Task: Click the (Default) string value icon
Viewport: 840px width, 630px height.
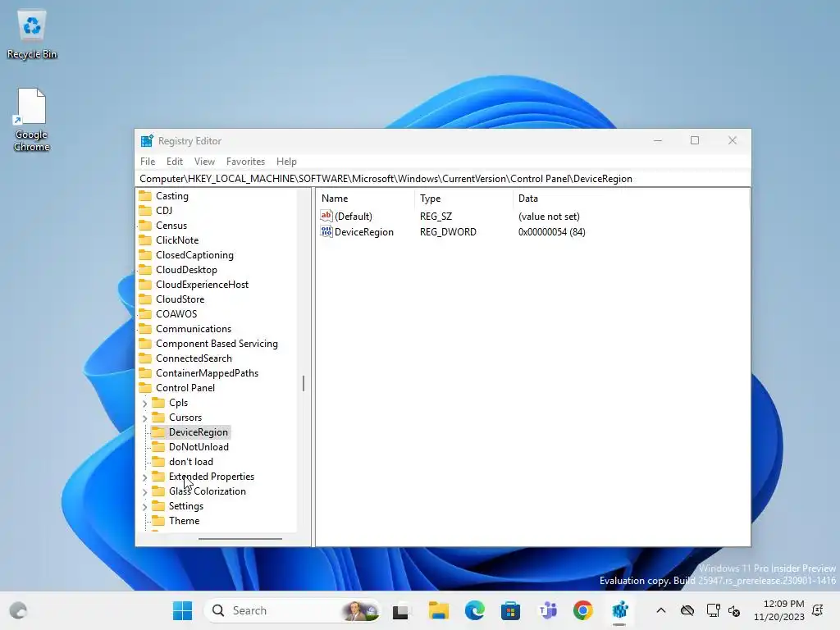Action: tap(326, 216)
